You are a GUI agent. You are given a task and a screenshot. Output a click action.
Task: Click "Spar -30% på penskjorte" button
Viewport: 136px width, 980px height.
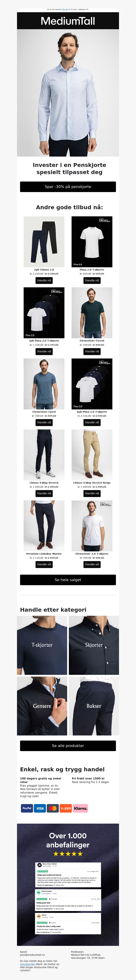click(68, 186)
